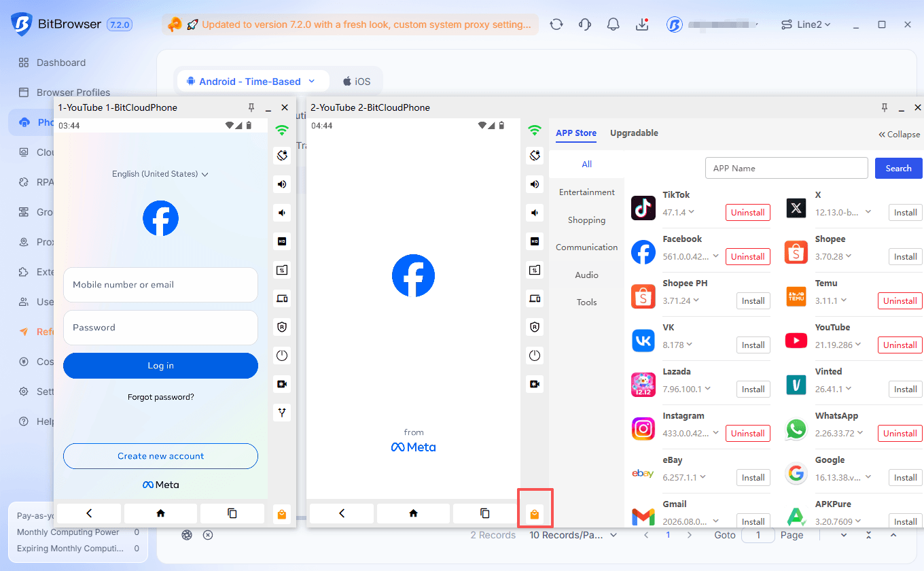
Task: Click the Log in button on Facebook
Action: (160, 366)
